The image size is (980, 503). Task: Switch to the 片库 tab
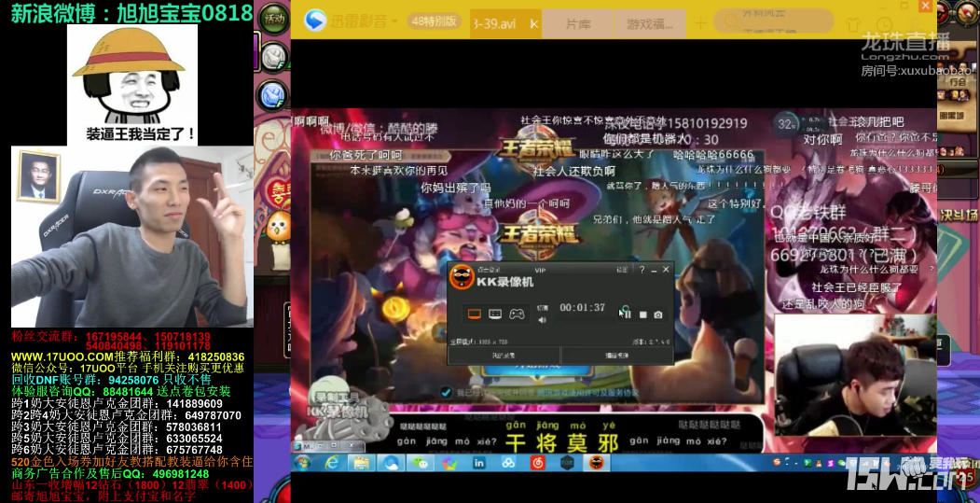(x=578, y=23)
